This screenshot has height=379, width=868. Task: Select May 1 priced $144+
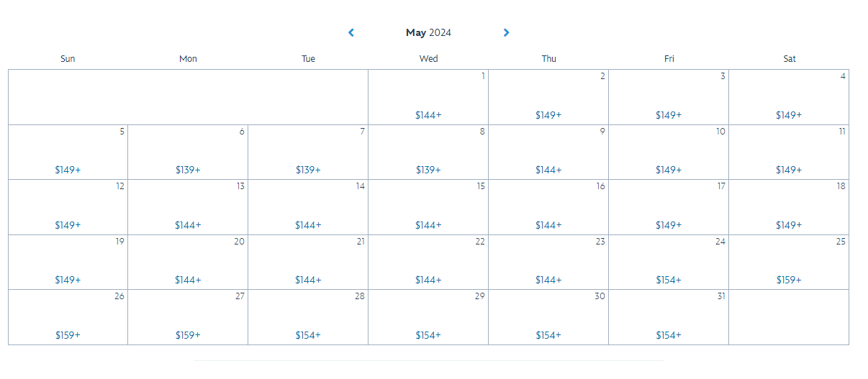[428, 115]
